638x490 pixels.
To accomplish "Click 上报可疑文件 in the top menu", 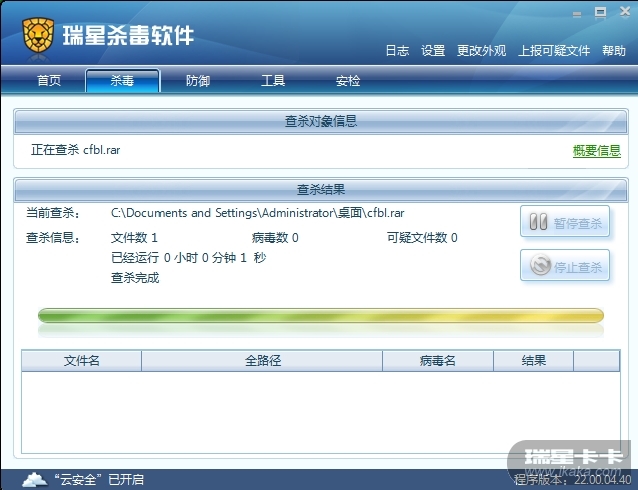I will (x=554, y=51).
